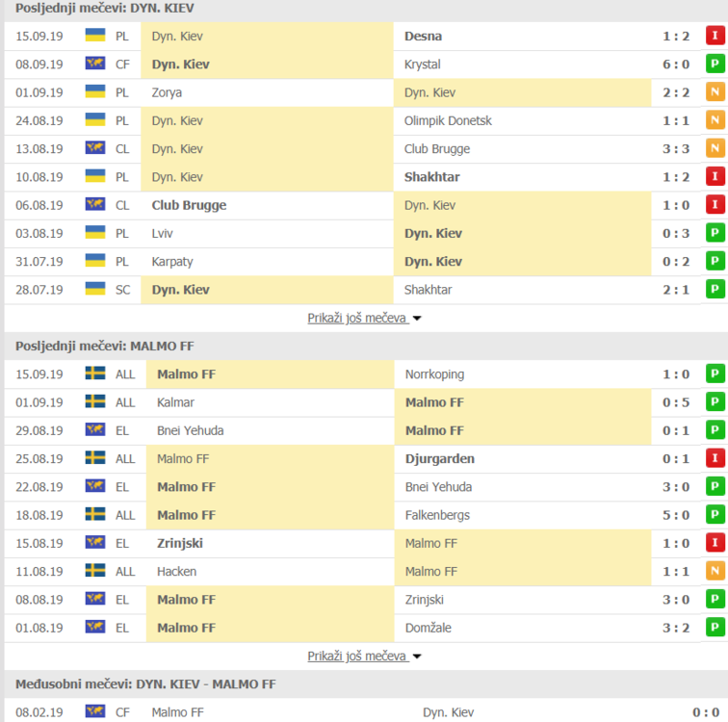Click Shakhtar in the 28.07.19 Super Cup row
The image size is (728, 722).
click(x=428, y=290)
